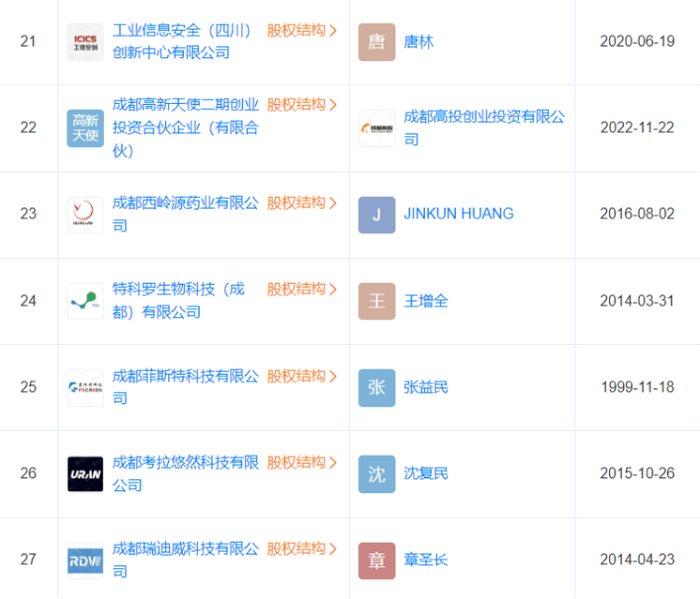Click row number 22
This screenshot has width=700, height=599.
[28, 128]
